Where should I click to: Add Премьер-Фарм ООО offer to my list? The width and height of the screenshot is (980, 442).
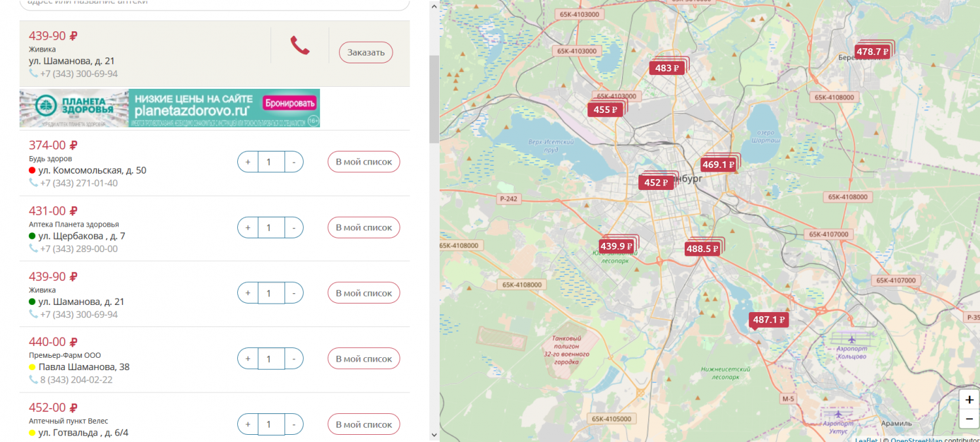click(363, 358)
